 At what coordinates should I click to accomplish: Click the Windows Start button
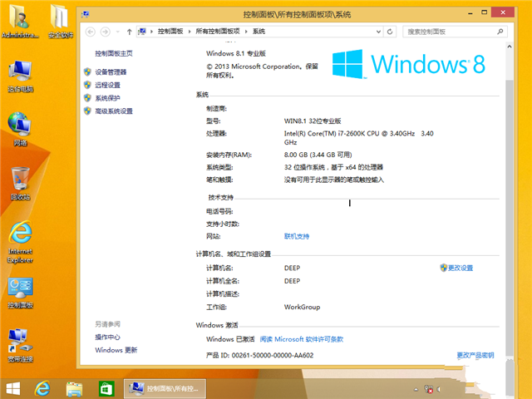(13, 389)
